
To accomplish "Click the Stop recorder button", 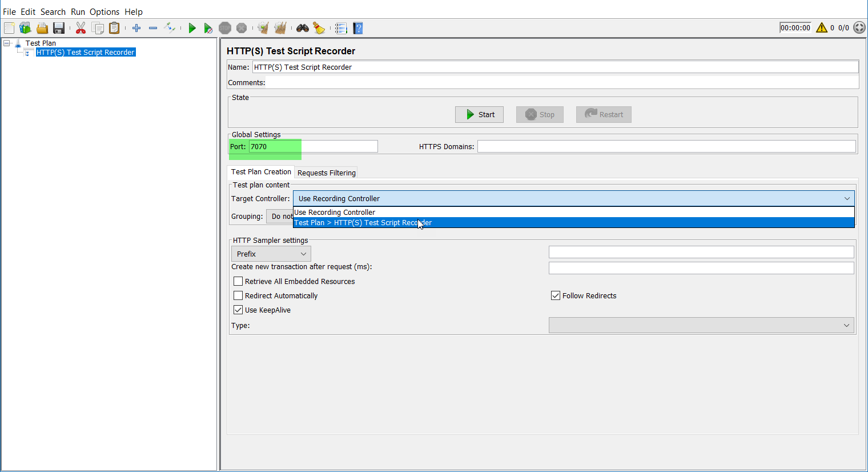I will pos(540,114).
